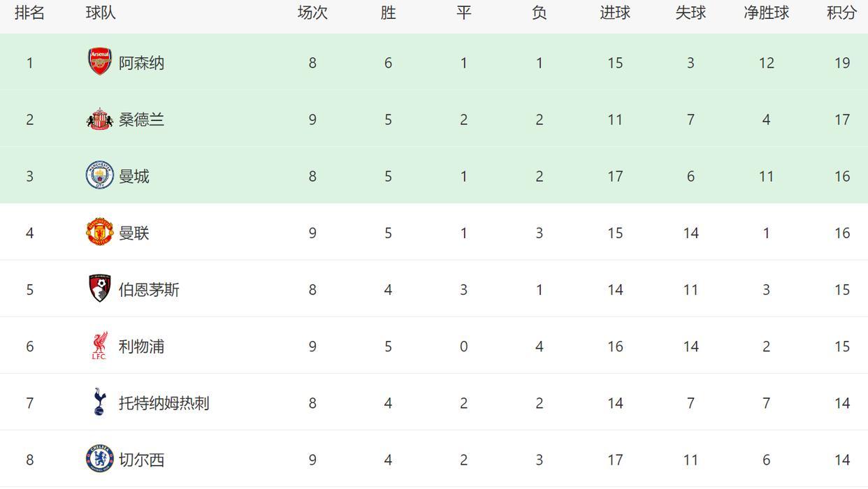Click the Chelsea club crest icon
The width and height of the screenshot is (868, 489).
point(100,459)
